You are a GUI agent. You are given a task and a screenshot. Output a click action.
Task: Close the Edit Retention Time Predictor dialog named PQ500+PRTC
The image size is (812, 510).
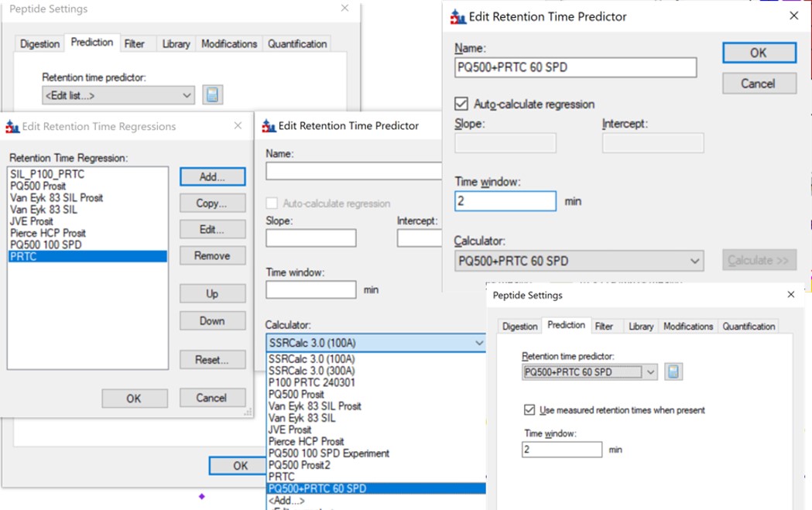[794, 16]
